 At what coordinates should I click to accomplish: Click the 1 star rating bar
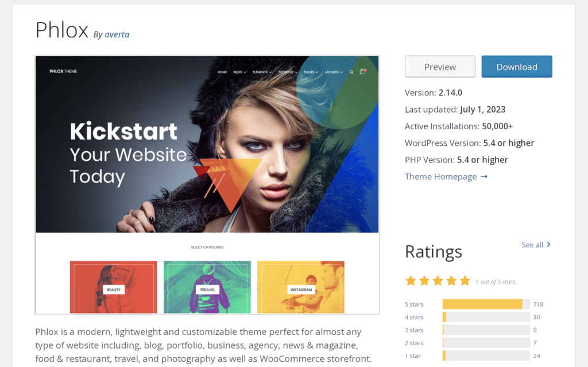[486, 356]
